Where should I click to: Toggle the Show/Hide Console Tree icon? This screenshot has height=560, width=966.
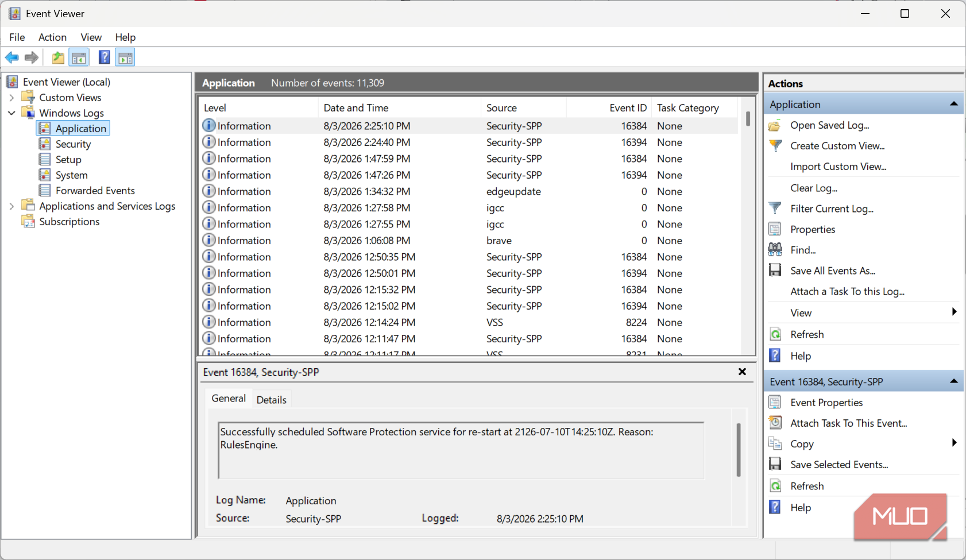[79, 57]
